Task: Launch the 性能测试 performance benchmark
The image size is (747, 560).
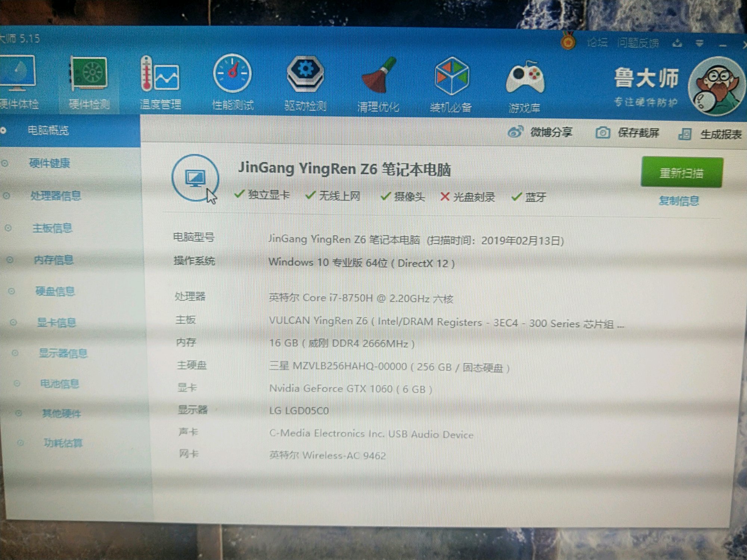Action: click(232, 83)
